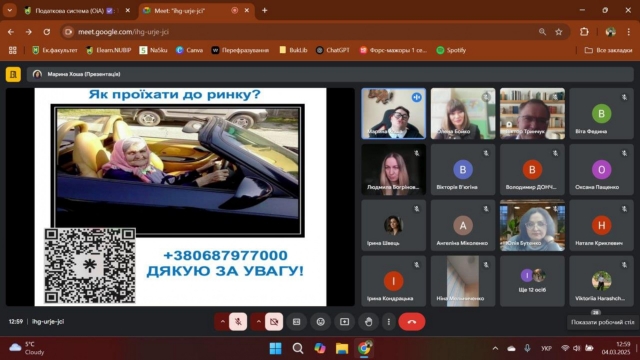Screen dimensions: 640x360
Task: Select Віта Федина participant tile
Action: pyautogui.click(x=601, y=113)
